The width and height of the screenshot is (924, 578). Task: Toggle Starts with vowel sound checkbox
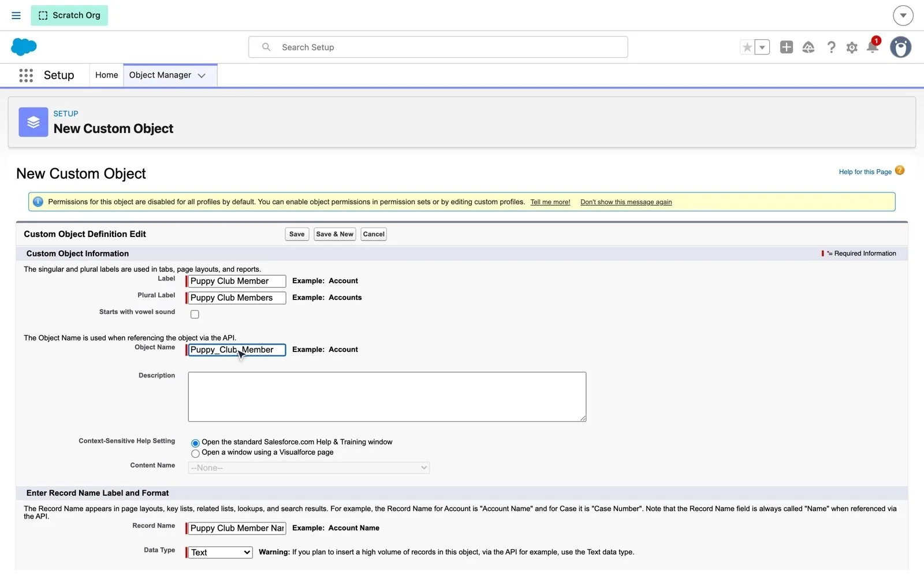click(x=195, y=314)
